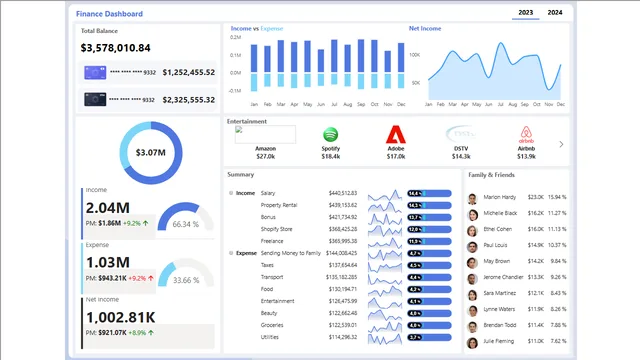
Task: Click the black credit card icon
Action: 95,99
